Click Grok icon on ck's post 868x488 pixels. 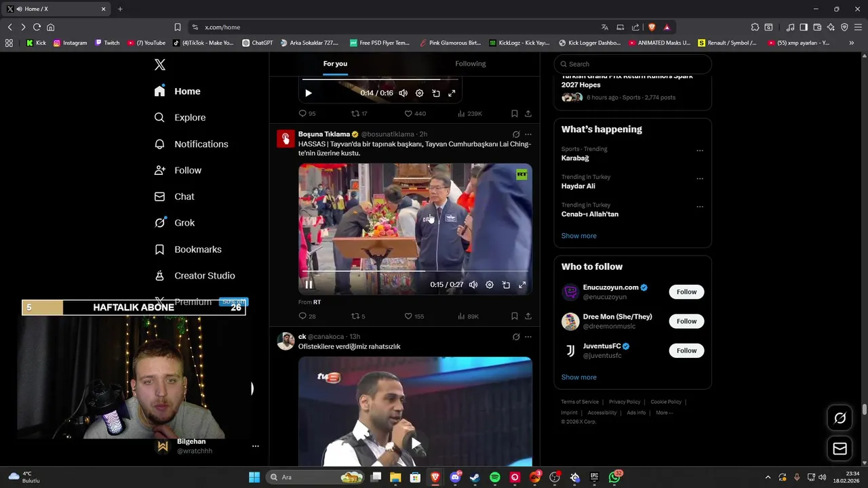pyautogui.click(x=516, y=337)
